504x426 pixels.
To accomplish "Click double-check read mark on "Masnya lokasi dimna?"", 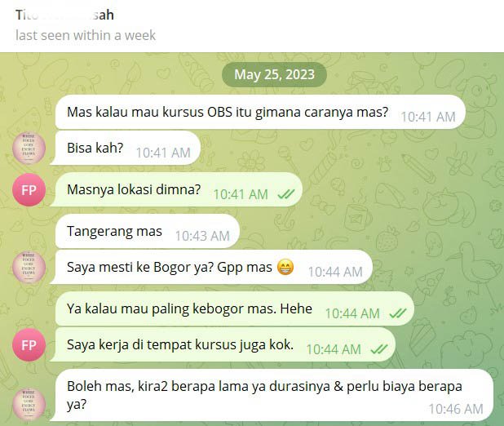I will (286, 194).
